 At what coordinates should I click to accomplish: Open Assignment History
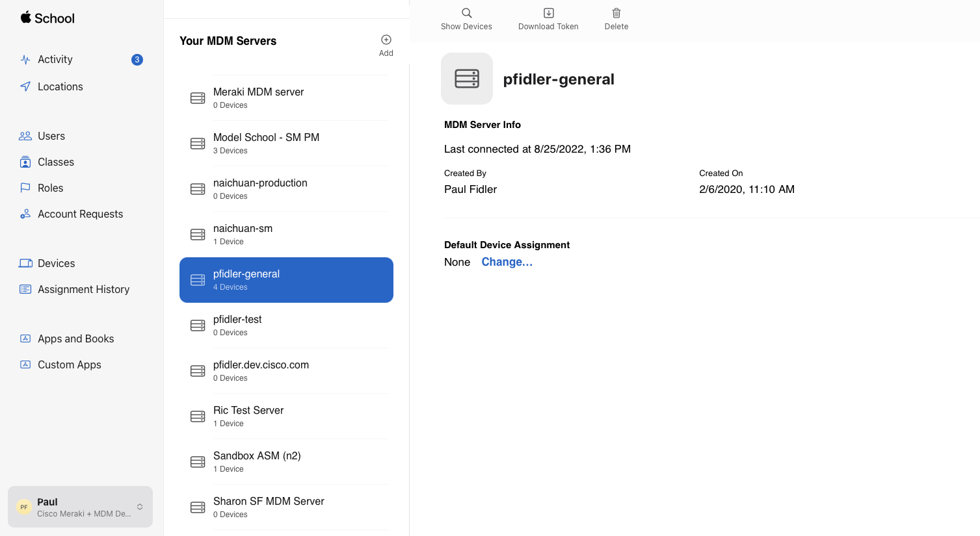pos(84,289)
